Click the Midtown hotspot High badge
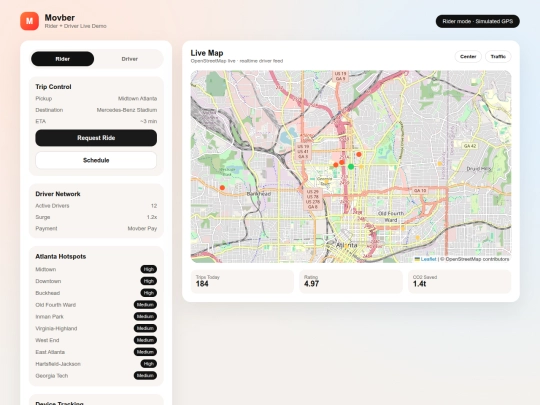Viewport: 540px width, 405px height. (x=148, y=269)
